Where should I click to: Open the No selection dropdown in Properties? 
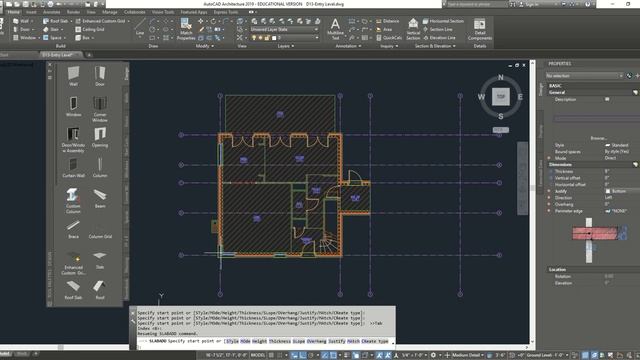click(584, 76)
